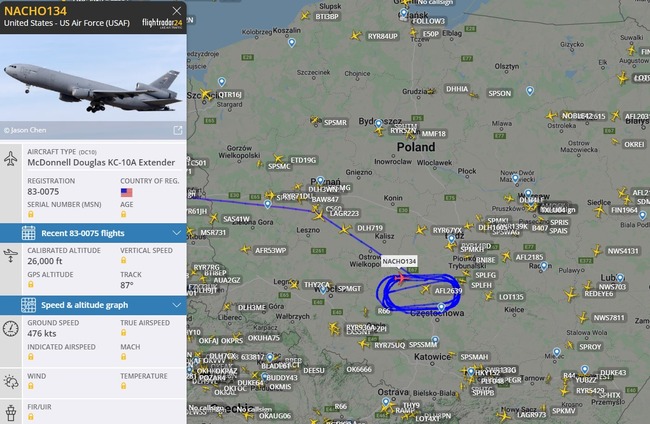The image size is (650, 424).
Task: Click the locked Vertical Speed padlock icon
Action: 124,260
